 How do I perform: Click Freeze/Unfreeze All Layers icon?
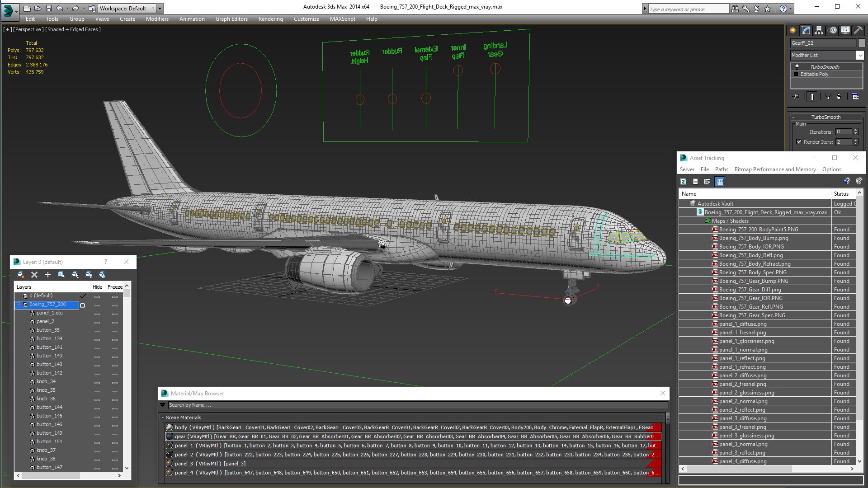click(102, 275)
